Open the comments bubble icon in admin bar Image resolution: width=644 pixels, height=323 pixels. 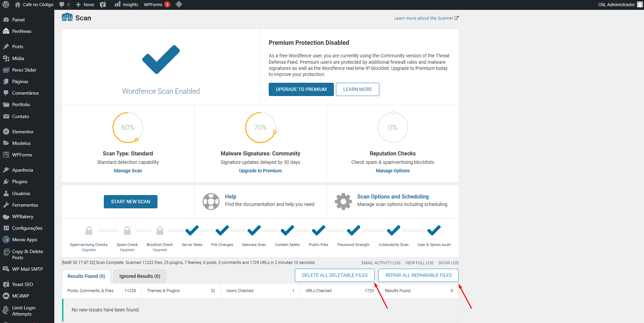[x=62, y=4]
